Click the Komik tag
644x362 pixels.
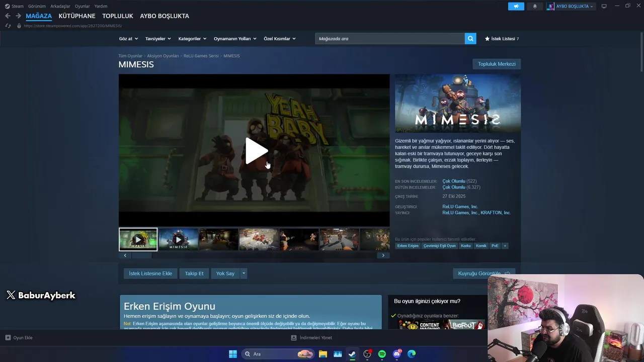click(x=481, y=246)
